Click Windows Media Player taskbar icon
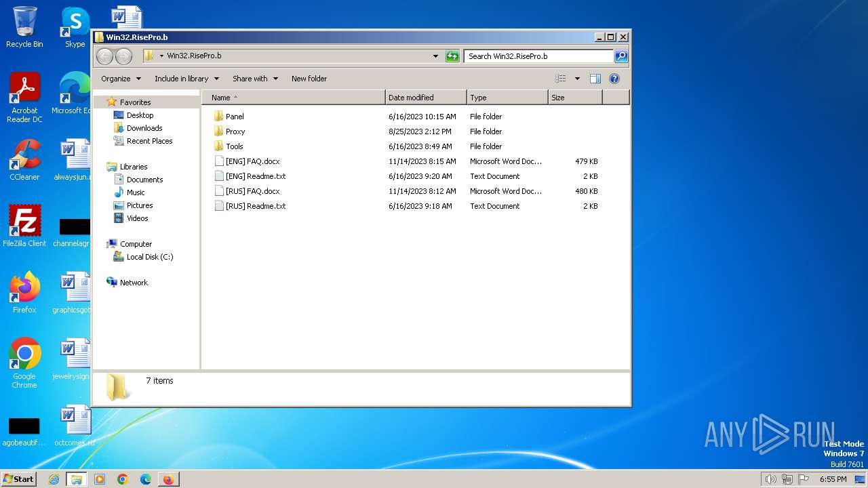 click(100, 479)
